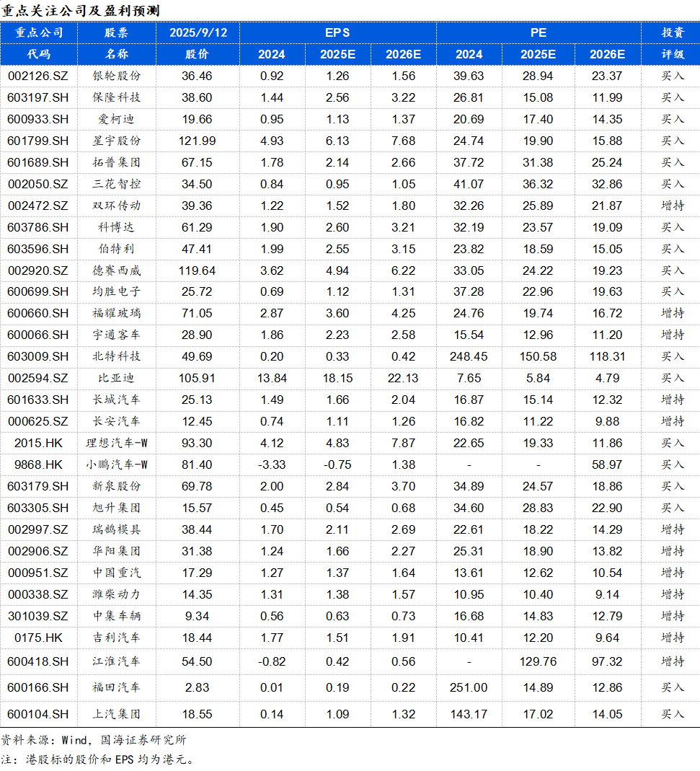Select the 投资 rating column header

point(673,33)
